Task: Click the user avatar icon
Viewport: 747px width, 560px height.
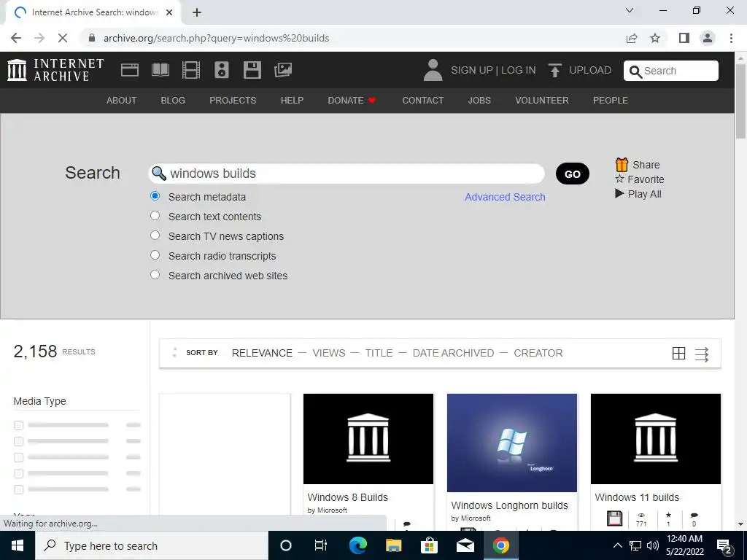Action: pyautogui.click(x=433, y=70)
